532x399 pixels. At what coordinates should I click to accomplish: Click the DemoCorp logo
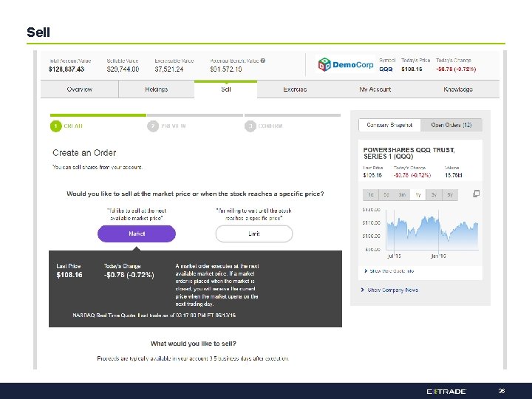pyautogui.click(x=346, y=64)
